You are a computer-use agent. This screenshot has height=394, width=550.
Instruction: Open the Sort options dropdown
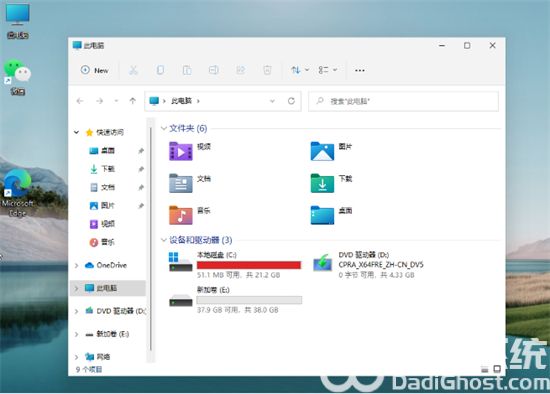pos(300,70)
